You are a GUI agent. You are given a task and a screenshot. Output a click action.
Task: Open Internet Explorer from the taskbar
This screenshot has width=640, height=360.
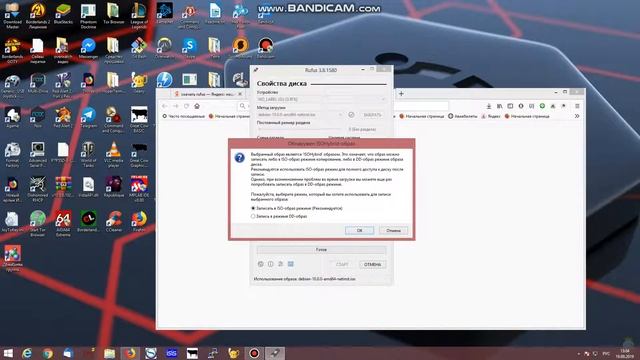[27, 353]
